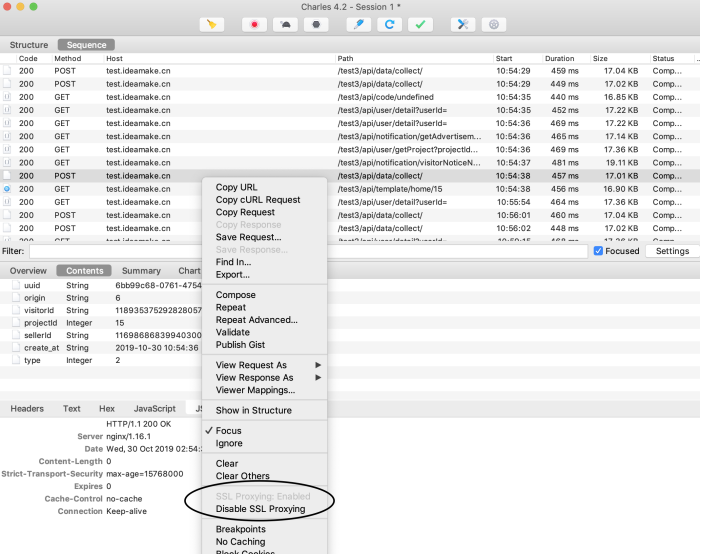Image resolution: width=702 pixels, height=554 pixels.
Task: Sort by the Duration column header
Action: pyautogui.click(x=559, y=59)
